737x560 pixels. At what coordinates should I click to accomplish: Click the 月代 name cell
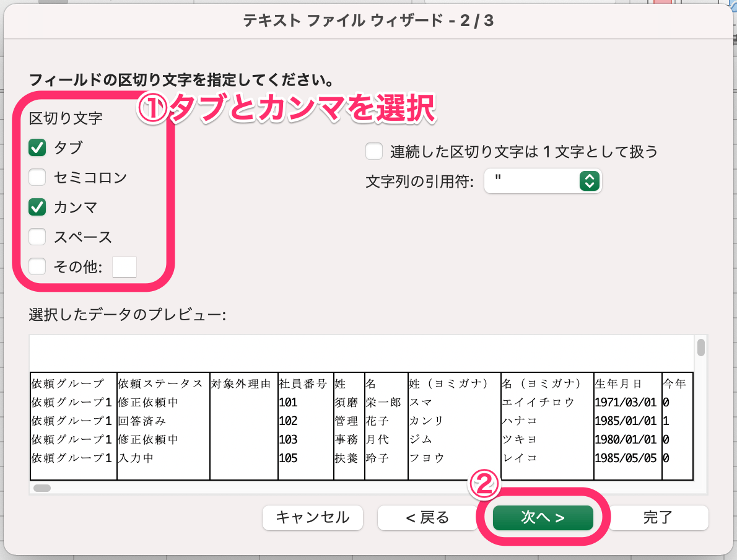tap(377, 440)
